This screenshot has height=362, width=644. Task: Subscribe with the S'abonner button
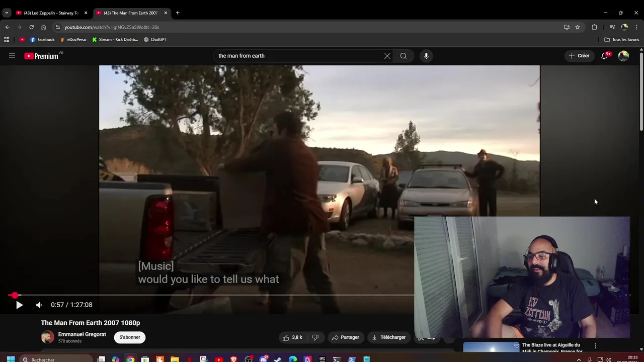[x=130, y=337]
